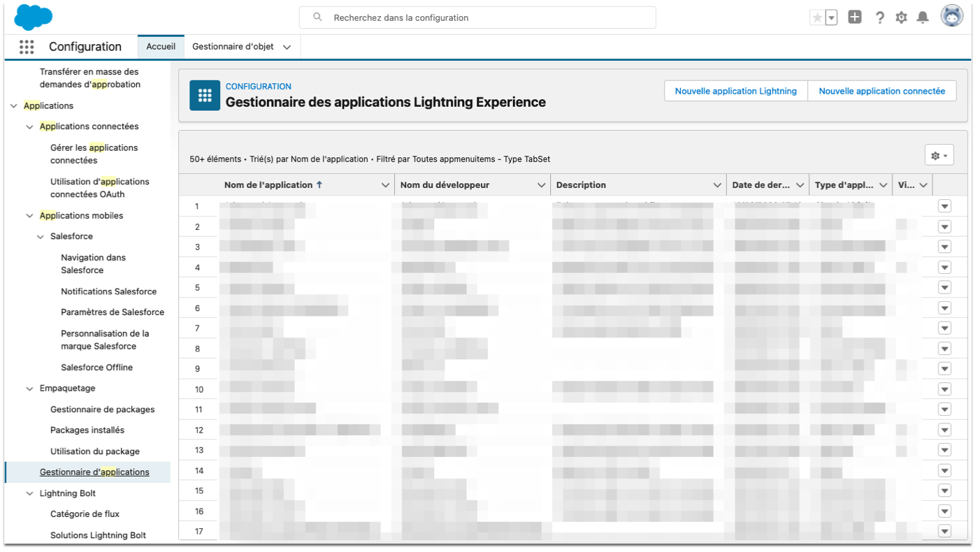Click the Recherchez dans la configuration field

(477, 17)
